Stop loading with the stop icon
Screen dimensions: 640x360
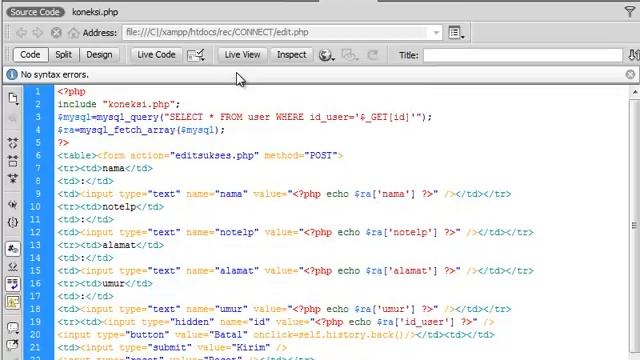(56, 33)
